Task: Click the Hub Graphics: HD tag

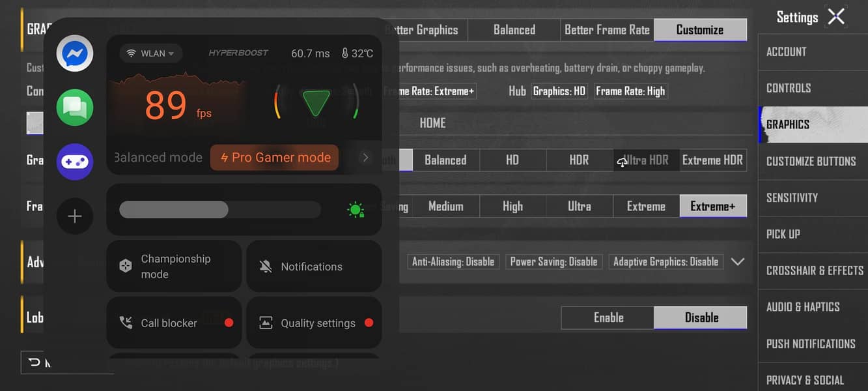Action: click(x=559, y=91)
